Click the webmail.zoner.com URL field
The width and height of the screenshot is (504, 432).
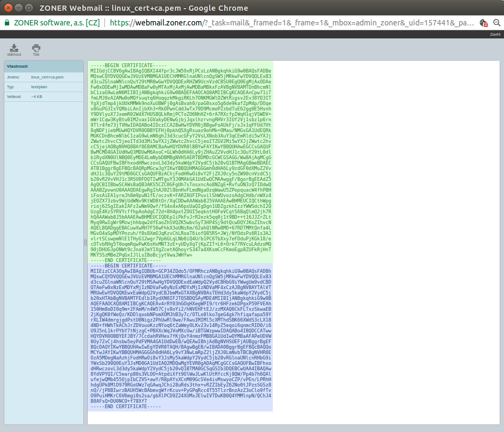click(x=292, y=23)
